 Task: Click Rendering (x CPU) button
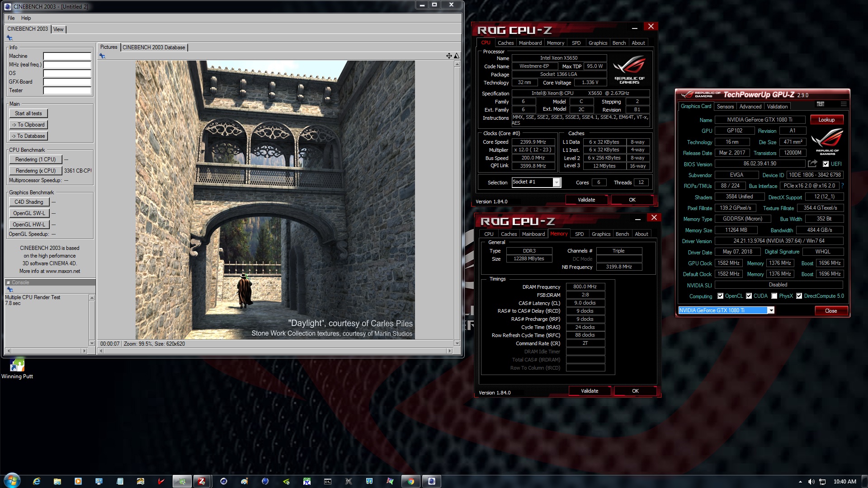click(x=35, y=171)
